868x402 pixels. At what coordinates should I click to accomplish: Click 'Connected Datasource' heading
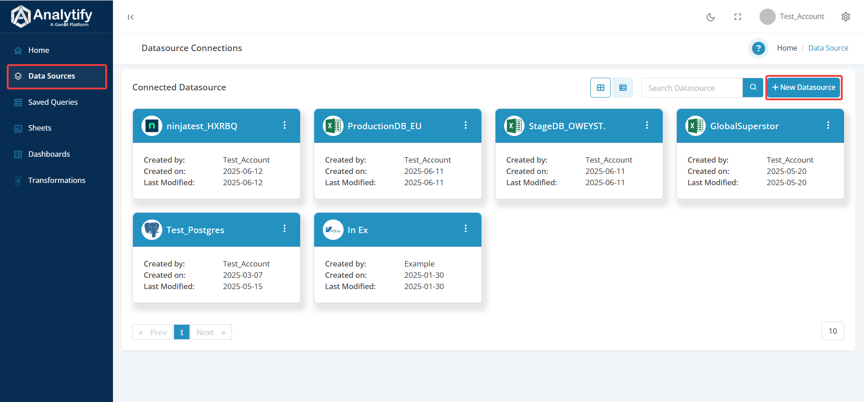(179, 88)
